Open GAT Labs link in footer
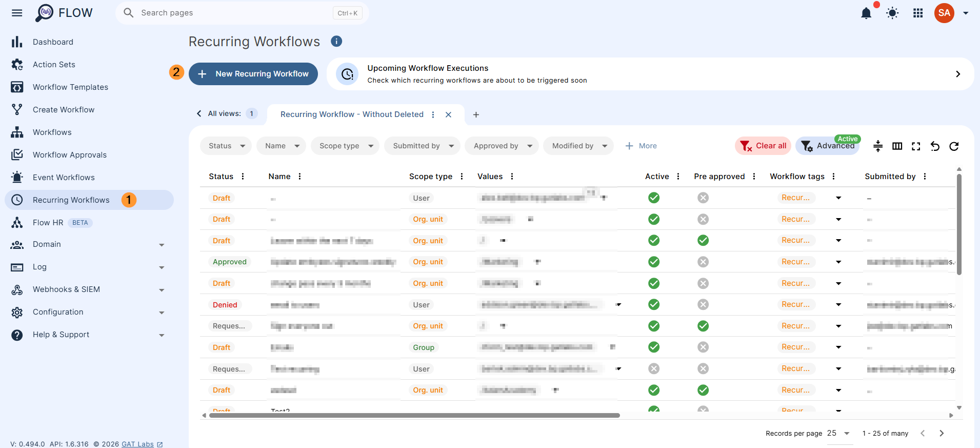This screenshot has height=448, width=980. coord(137,444)
